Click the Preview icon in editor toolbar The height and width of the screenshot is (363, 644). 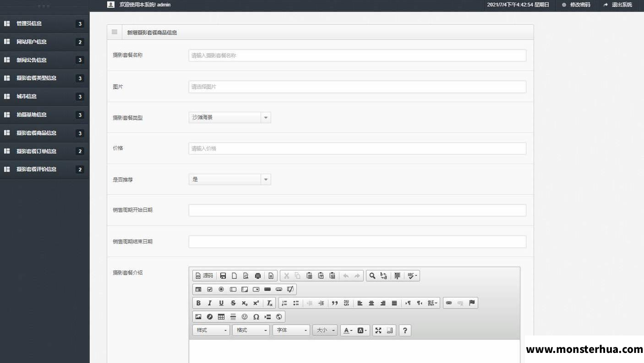246,275
